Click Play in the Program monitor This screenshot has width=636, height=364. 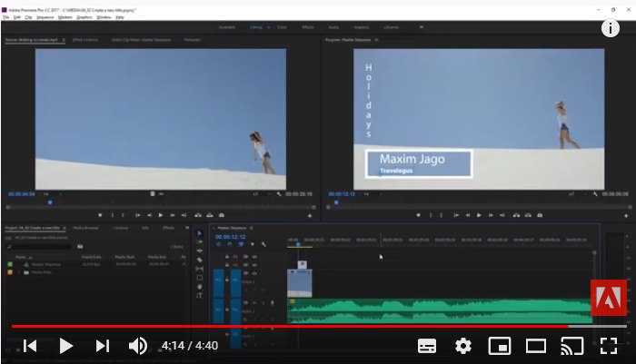point(479,215)
